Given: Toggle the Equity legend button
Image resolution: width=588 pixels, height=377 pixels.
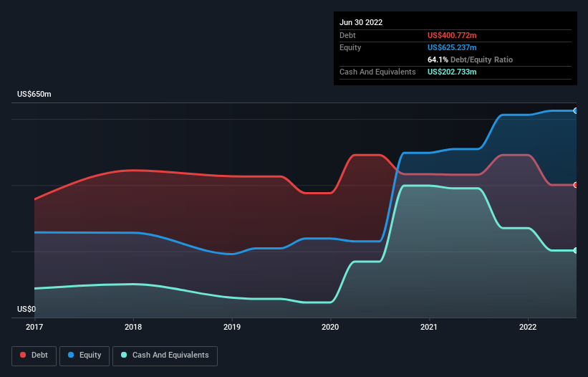Looking at the screenshot, I should coord(85,355).
